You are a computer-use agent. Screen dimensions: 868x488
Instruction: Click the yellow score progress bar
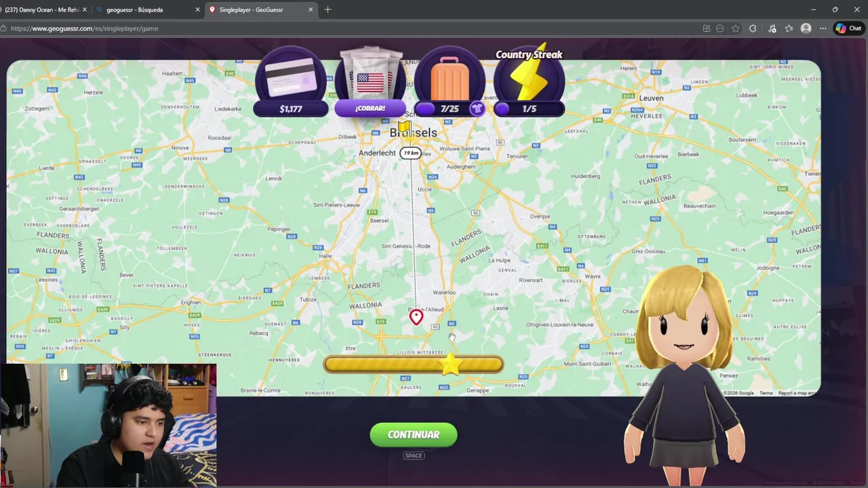tap(413, 365)
